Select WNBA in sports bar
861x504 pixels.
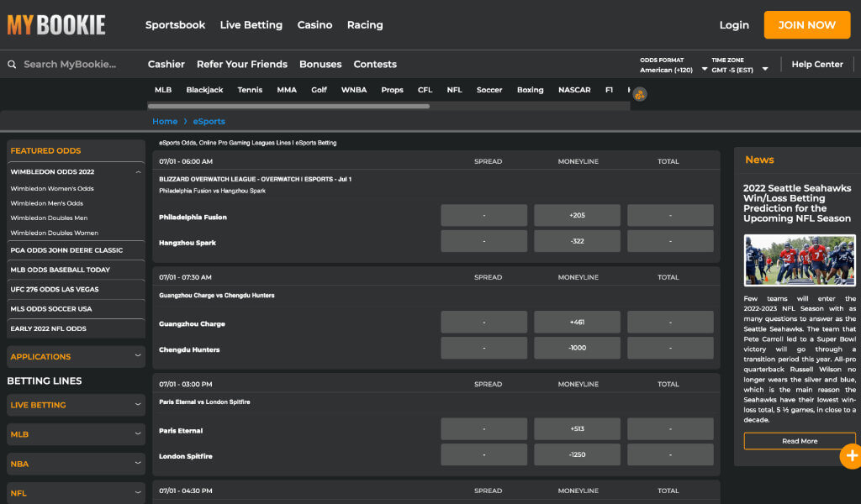[x=354, y=90]
